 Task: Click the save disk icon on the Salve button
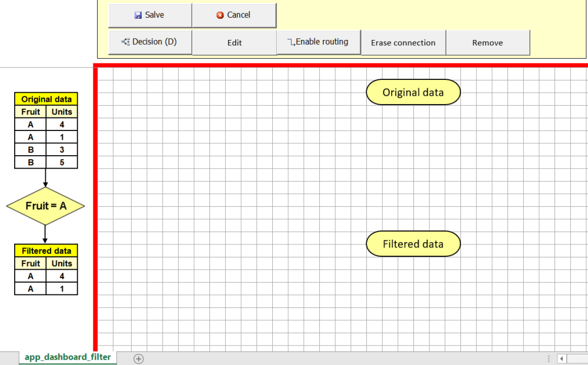pyautogui.click(x=138, y=15)
